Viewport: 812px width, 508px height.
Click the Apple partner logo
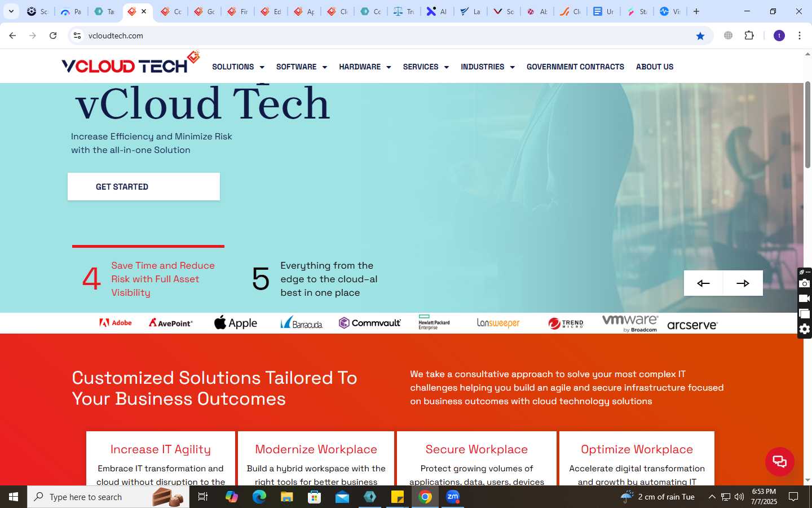[236, 323]
